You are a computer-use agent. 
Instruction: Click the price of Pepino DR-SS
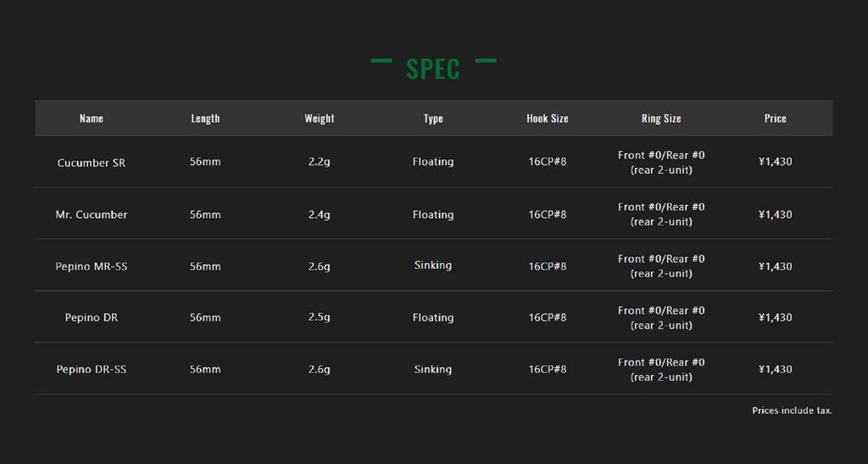tap(776, 370)
